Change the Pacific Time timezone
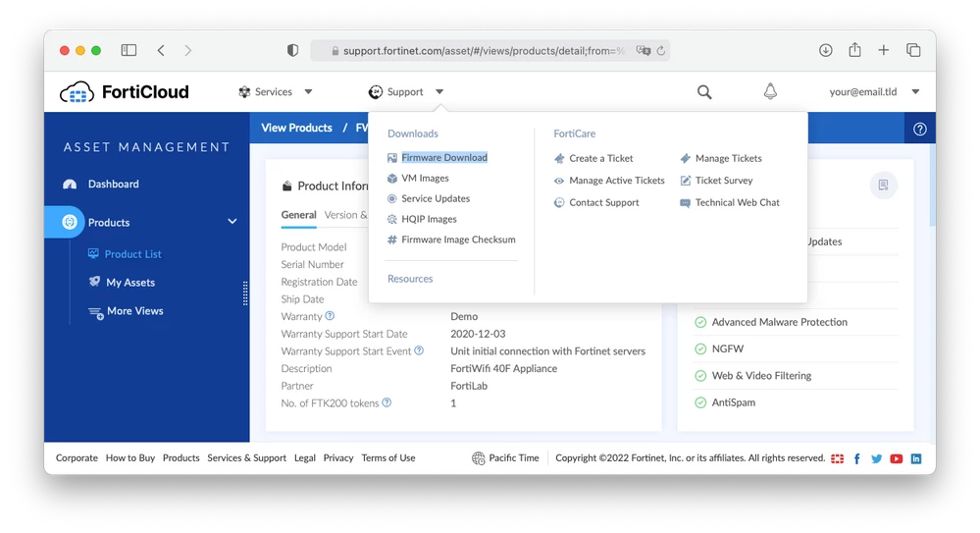Viewport: 980px width, 533px height. (x=505, y=458)
